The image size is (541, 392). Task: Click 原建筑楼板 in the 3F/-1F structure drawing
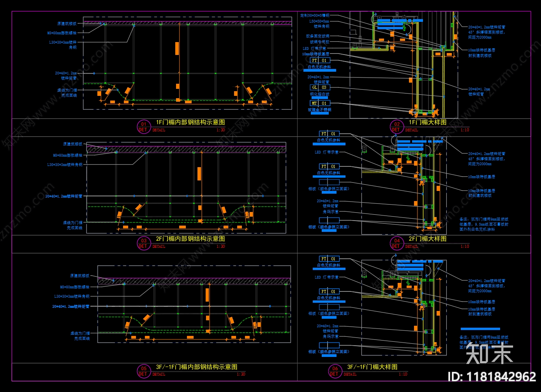click(x=80, y=276)
